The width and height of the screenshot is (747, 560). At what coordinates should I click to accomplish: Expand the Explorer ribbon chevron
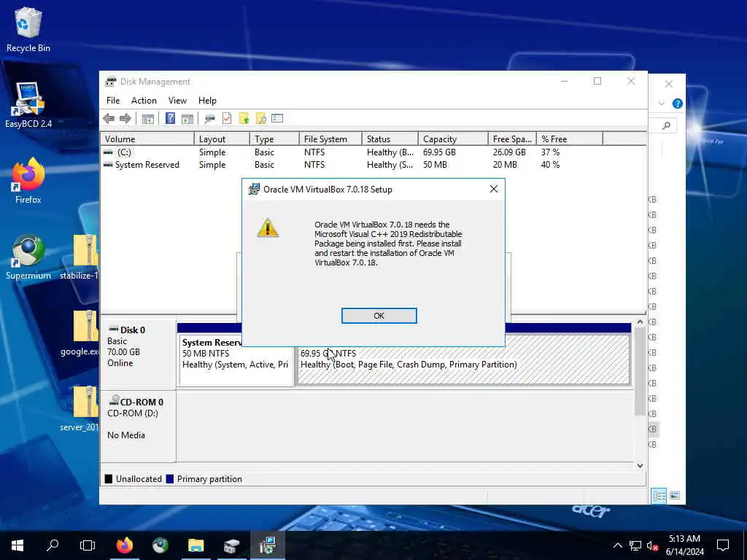pyautogui.click(x=661, y=104)
